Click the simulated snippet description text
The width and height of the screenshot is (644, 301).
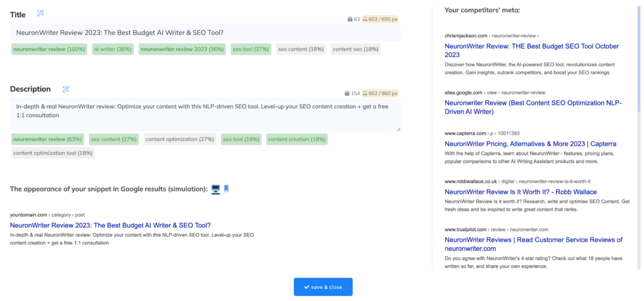coord(132,239)
